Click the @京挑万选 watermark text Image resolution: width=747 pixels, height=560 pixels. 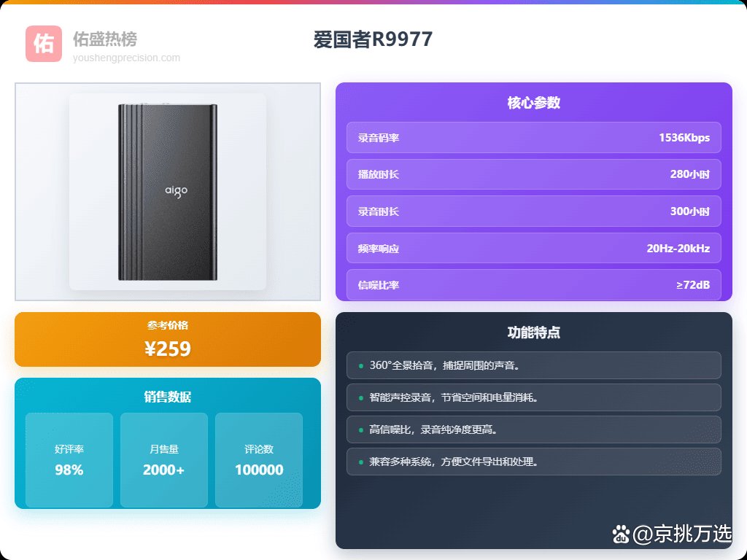(x=682, y=534)
